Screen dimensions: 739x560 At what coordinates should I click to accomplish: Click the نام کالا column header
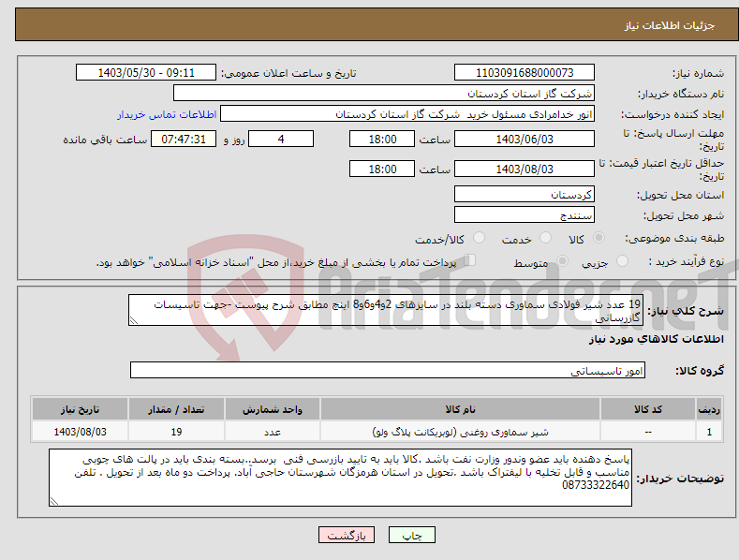[460, 409]
